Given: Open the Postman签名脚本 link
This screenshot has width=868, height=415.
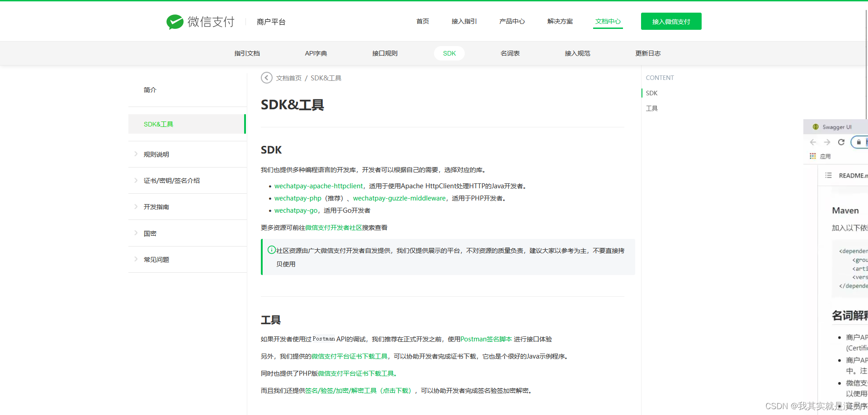Looking at the screenshot, I should [x=486, y=339].
